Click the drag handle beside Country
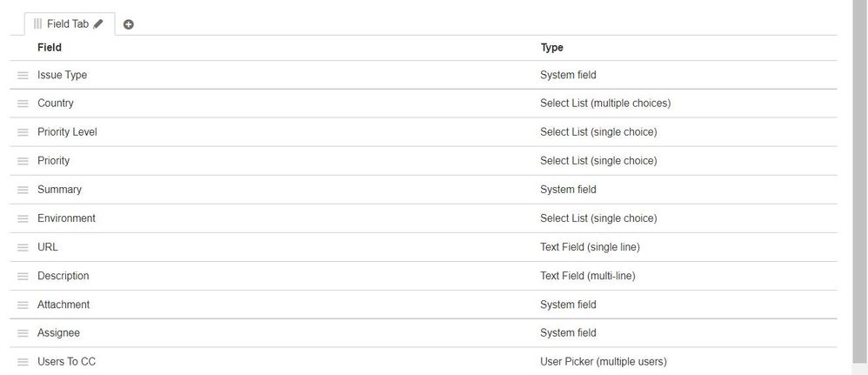The height and width of the screenshot is (375, 868). 23,104
